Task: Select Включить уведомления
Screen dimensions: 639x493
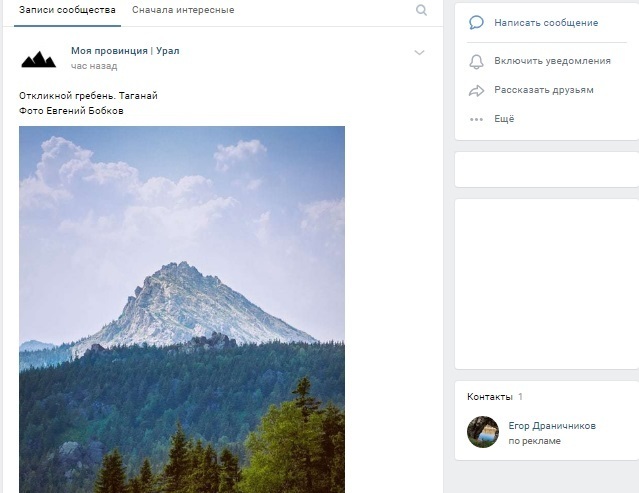Action: click(553, 61)
